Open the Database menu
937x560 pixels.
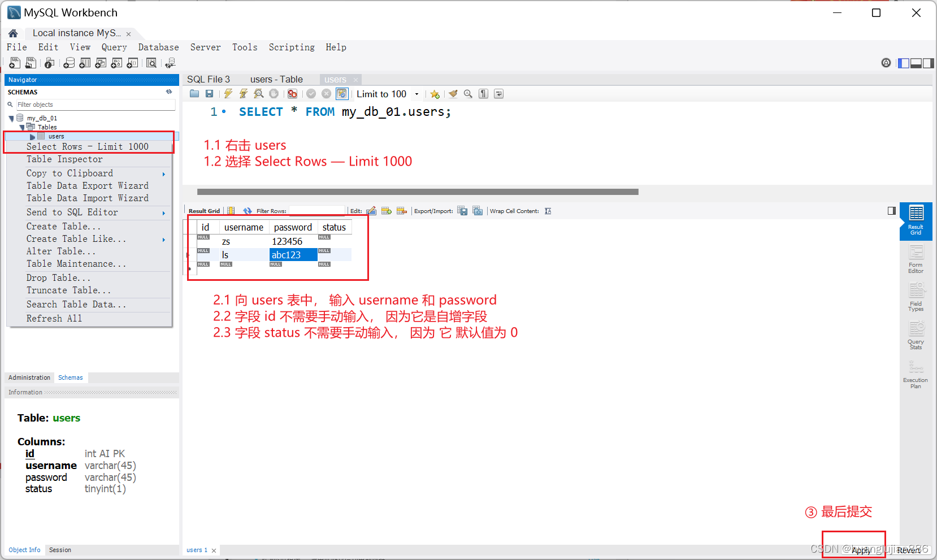158,47
